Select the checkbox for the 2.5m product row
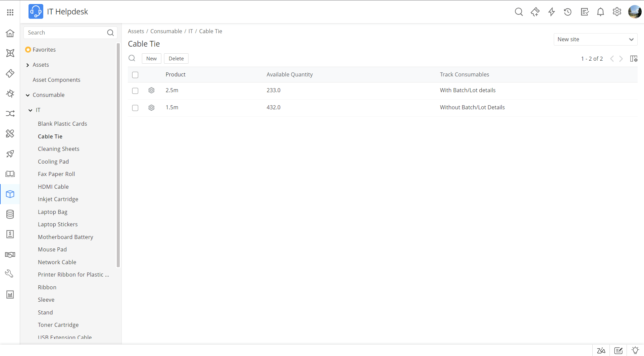Viewport: 644px width, 356px height. tap(135, 91)
